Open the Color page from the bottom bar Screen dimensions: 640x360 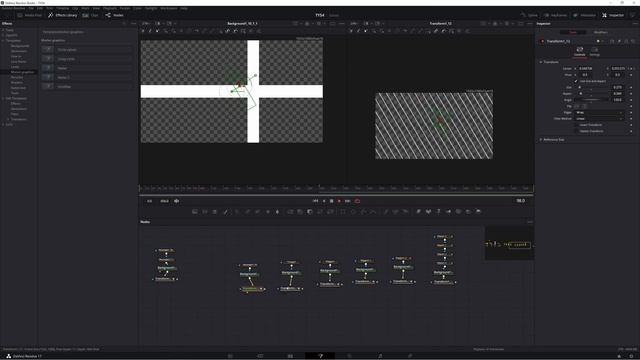[350, 356]
